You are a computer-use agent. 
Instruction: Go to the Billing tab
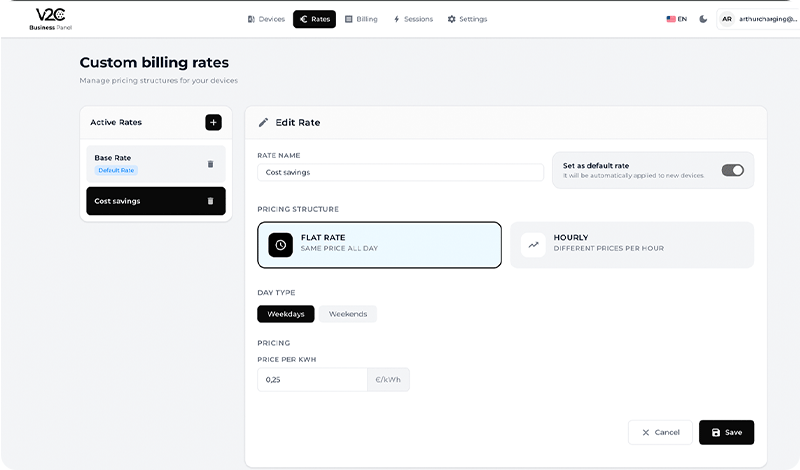[x=361, y=19]
